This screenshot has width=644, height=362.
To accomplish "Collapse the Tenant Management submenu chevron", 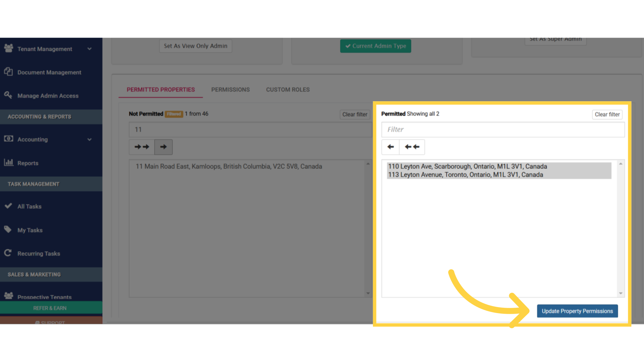I will pyautogui.click(x=89, y=49).
